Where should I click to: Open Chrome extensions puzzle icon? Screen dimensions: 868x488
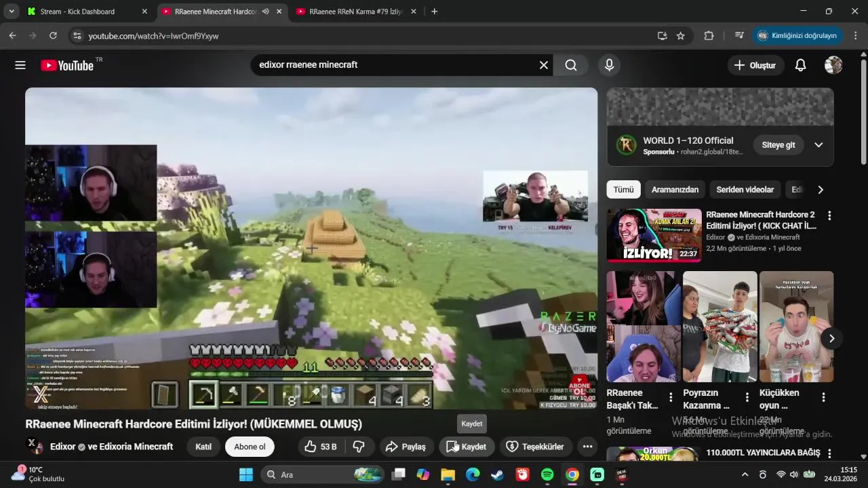pos(709,36)
